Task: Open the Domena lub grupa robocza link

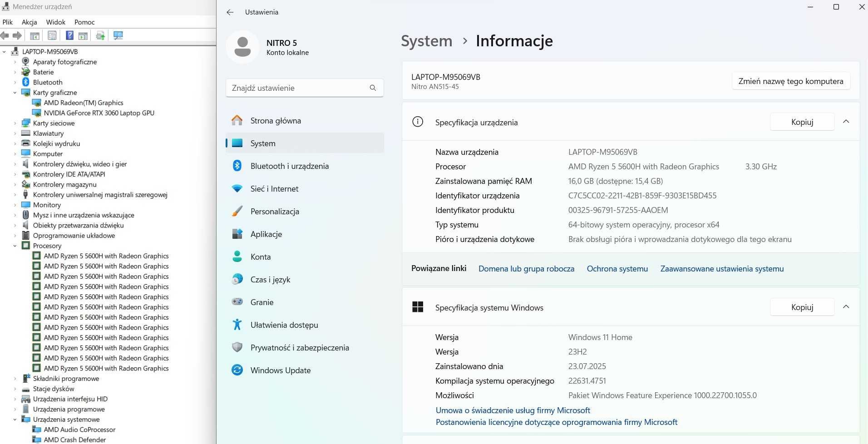Action: coord(526,269)
